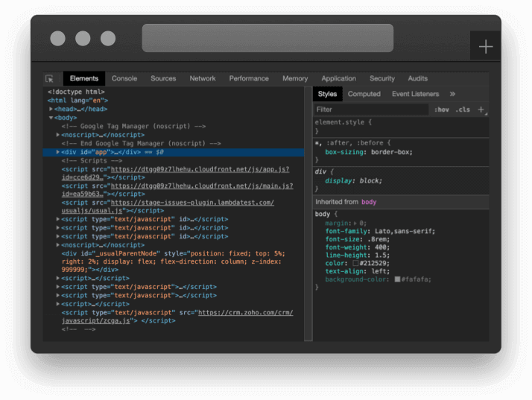The width and height of the screenshot is (532, 400).
Task: Toggle the :hov element state option
Action: (441, 109)
